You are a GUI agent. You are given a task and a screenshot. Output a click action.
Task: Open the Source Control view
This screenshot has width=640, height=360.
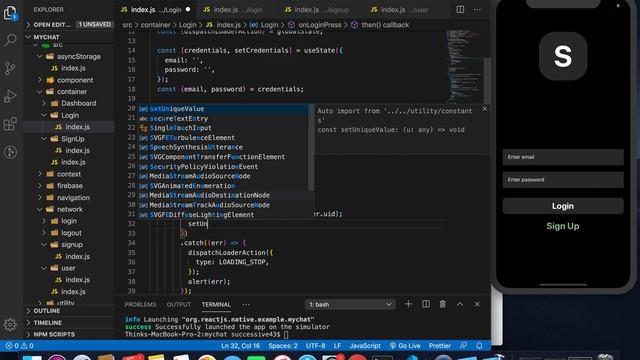(x=10, y=68)
